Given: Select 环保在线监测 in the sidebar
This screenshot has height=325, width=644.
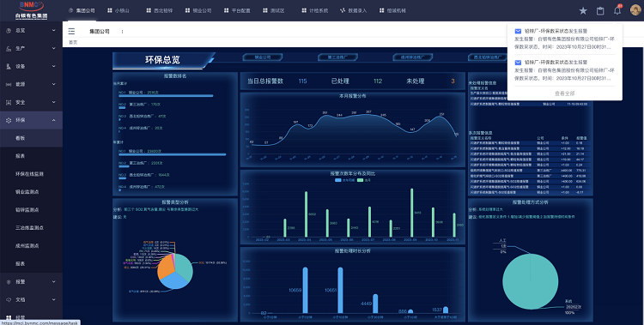Looking at the screenshot, I should tap(29, 174).
